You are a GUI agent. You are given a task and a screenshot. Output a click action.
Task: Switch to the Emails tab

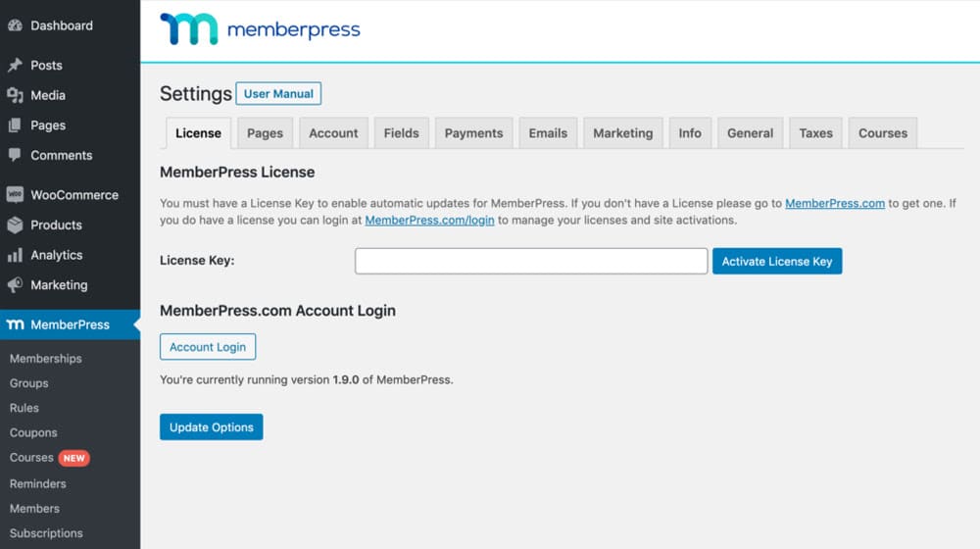point(548,133)
